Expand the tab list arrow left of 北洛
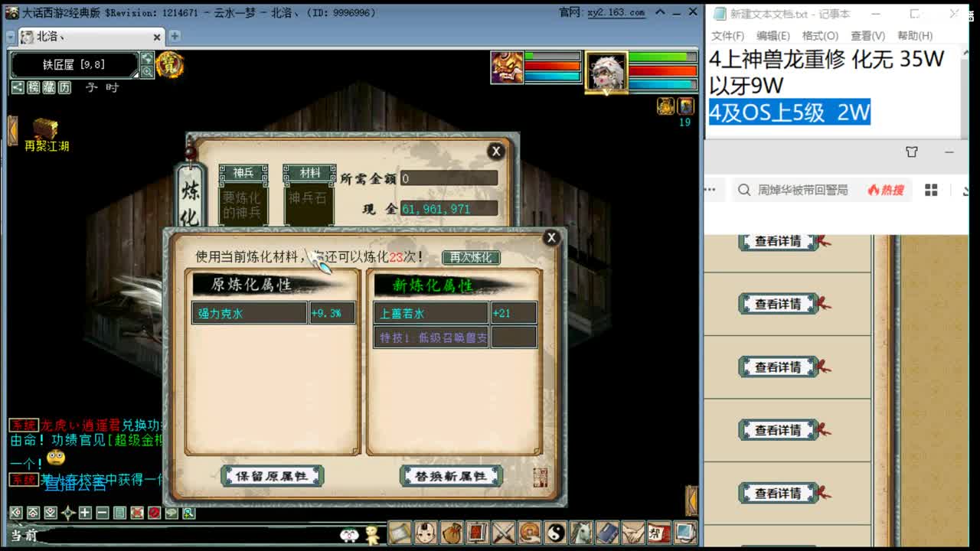 point(10,37)
